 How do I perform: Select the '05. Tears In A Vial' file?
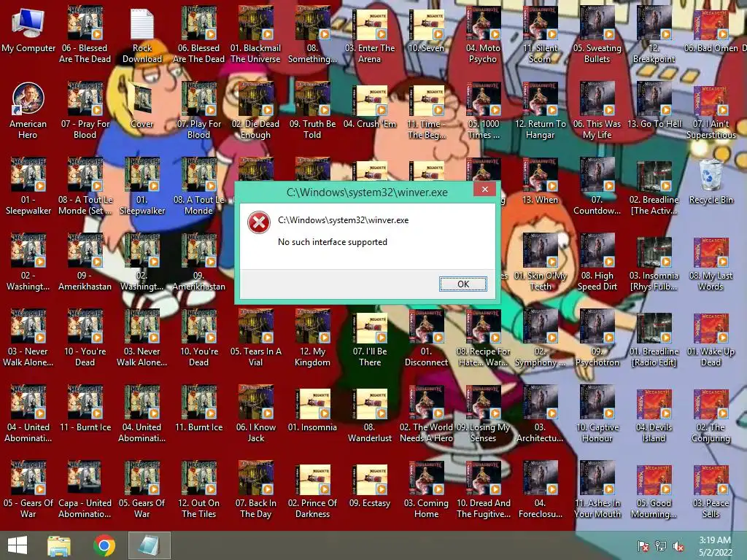pyautogui.click(x=256, y=338)
